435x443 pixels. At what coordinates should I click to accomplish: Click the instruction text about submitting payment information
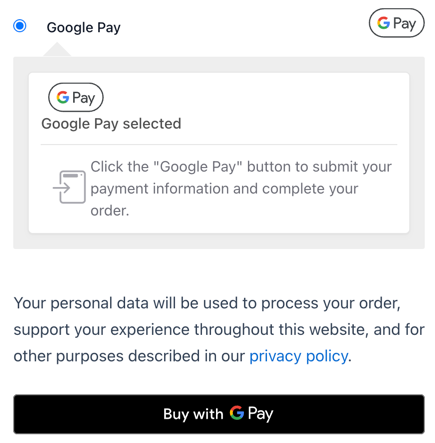[x=241, y=188]
